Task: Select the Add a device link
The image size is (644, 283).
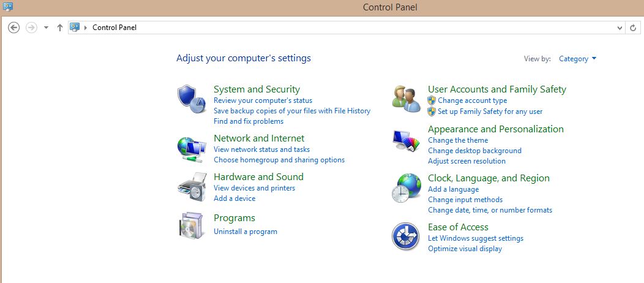Action: tap(234, 198)
